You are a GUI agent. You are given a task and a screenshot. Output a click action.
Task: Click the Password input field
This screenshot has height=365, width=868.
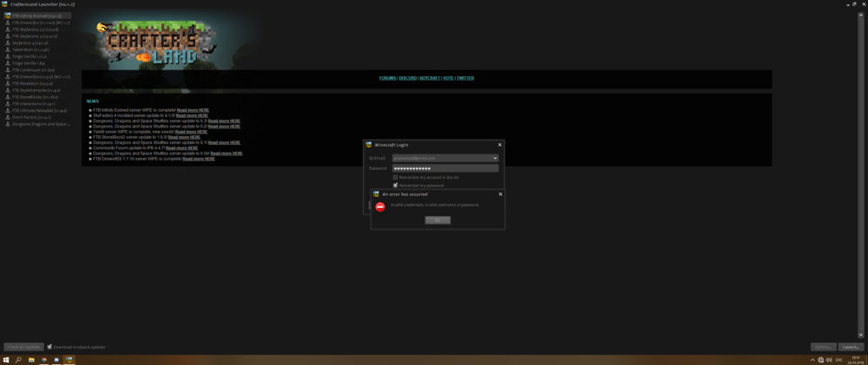point(444,168)
